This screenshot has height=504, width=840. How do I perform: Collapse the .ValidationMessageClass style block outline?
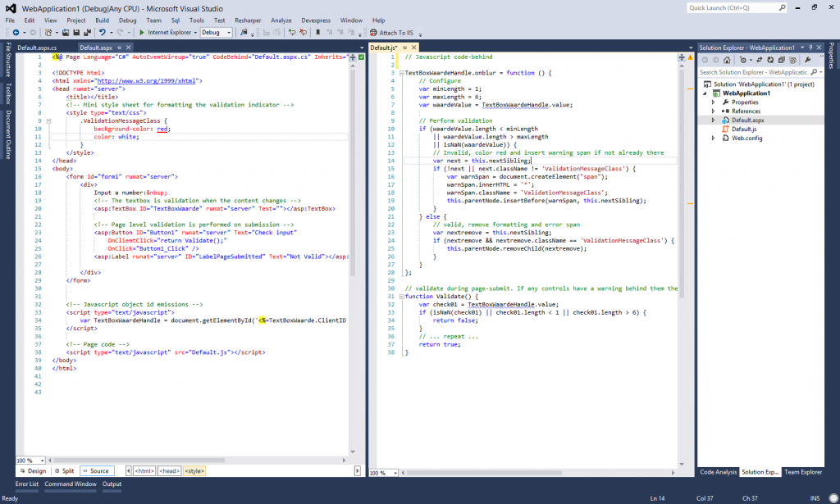click(x=48, y=121)
